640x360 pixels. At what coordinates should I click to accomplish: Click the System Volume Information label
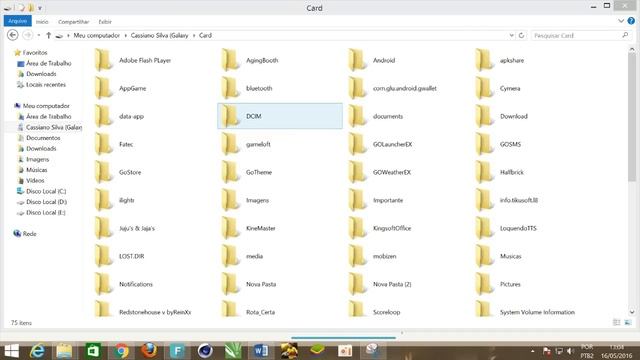pyautogui.click(x=537, y=312)
